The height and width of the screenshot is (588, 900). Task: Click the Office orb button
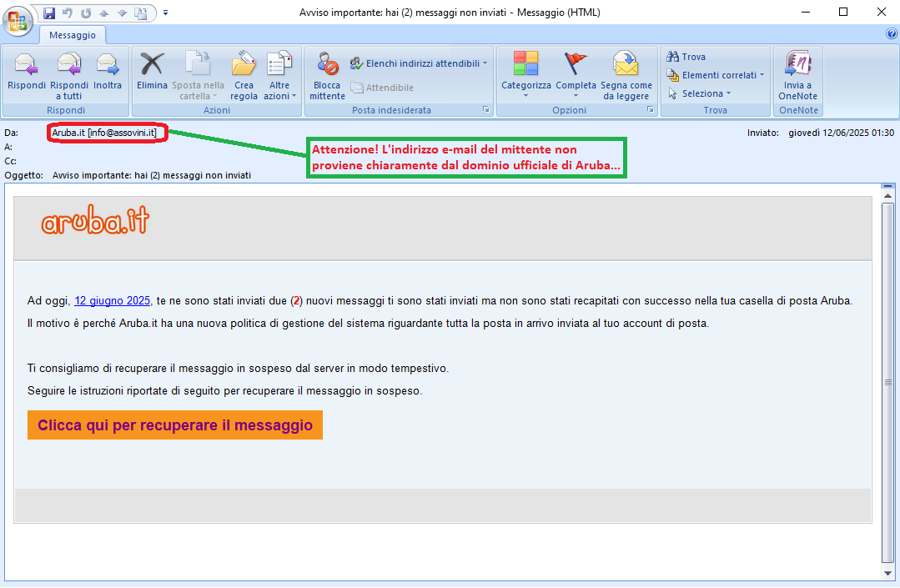(18, 21)
